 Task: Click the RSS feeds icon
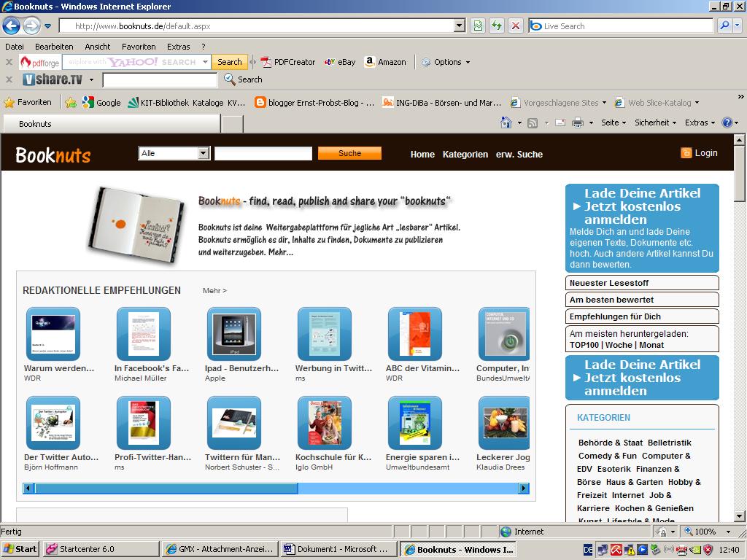pyautogui.click(x=533, y=122)
